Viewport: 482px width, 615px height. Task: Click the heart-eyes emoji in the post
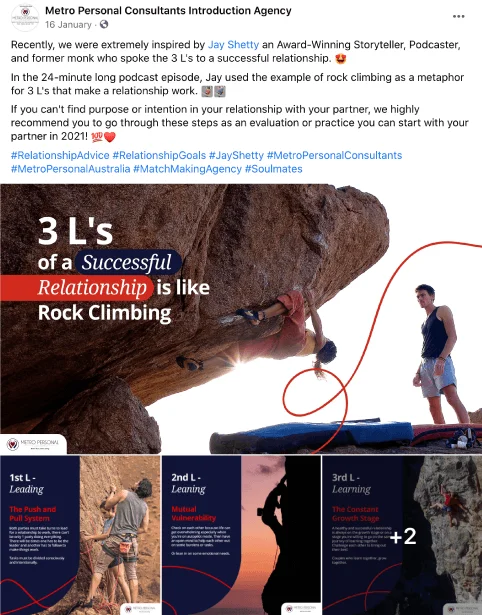(x=341, y=59)
